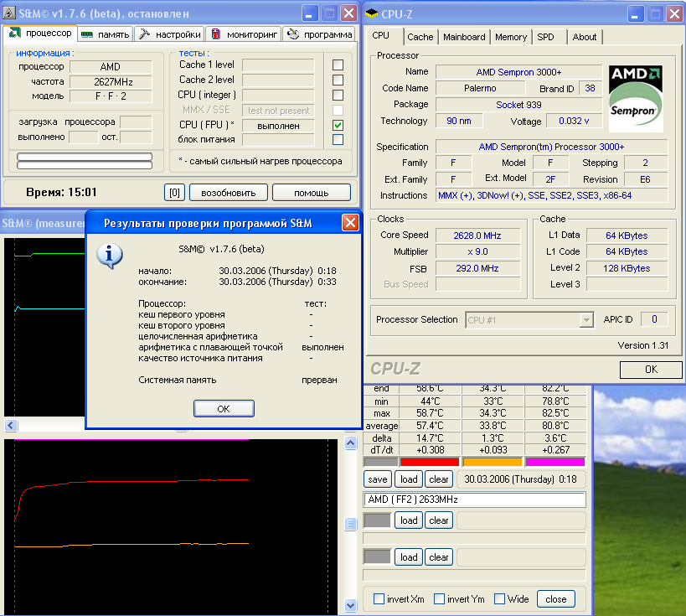
Task: Enable the Cache 1 level test checkbox
Action: pyautogui.click(x=338, y=65)
